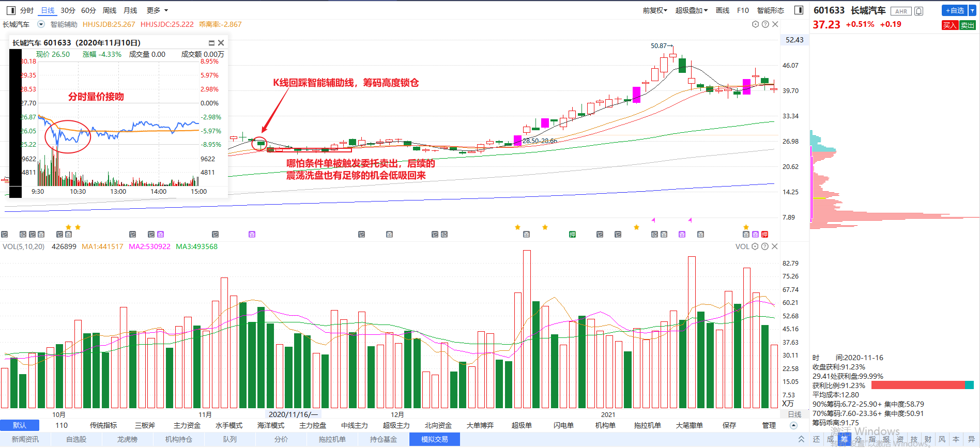Select the 日线 daily period tab
This screenshot has width=980, height=448.
coord(48,10)
